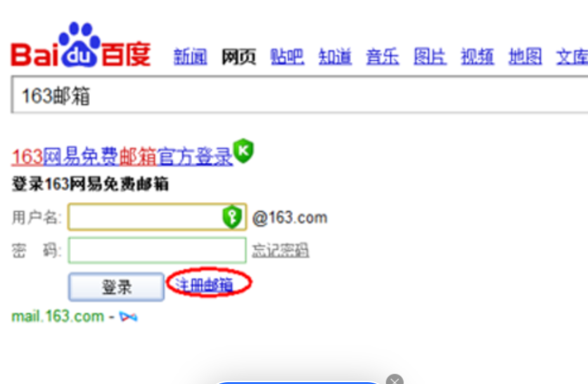This screenshot has height=384, width=588.
Task: Click the Baidu search box containing 163邮箱
Action: 298,96
